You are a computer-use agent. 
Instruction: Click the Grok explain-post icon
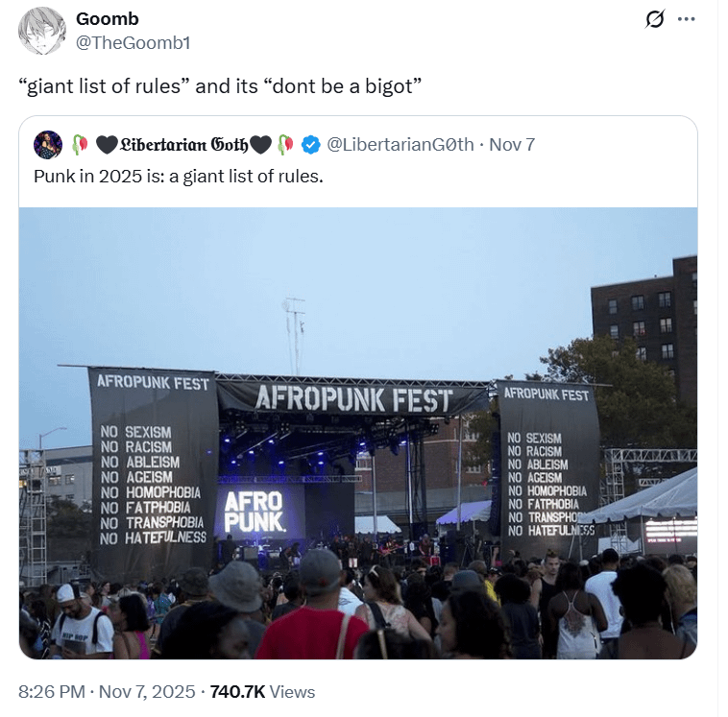point(656,19)
